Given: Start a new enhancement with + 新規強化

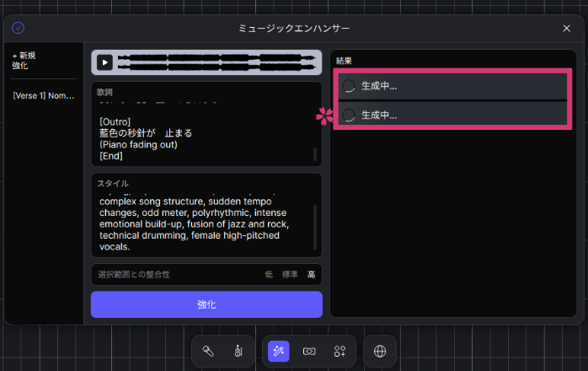Looking at the screenshot, I should tap(24, 60).
